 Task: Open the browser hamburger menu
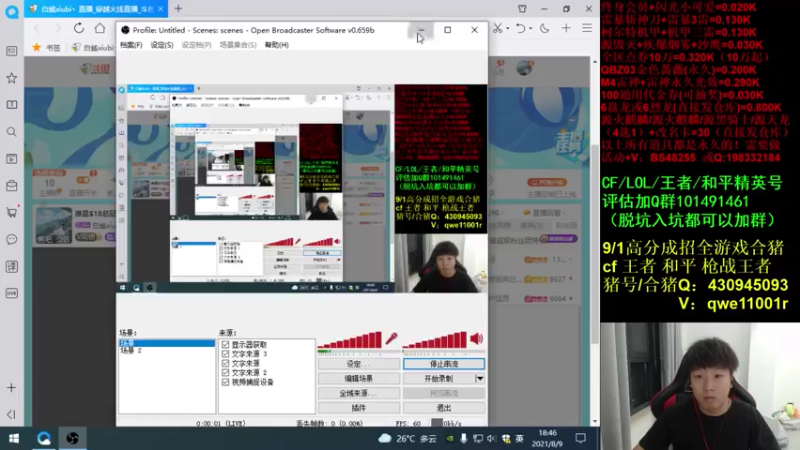pyautogui.click(x=587, y=29)
